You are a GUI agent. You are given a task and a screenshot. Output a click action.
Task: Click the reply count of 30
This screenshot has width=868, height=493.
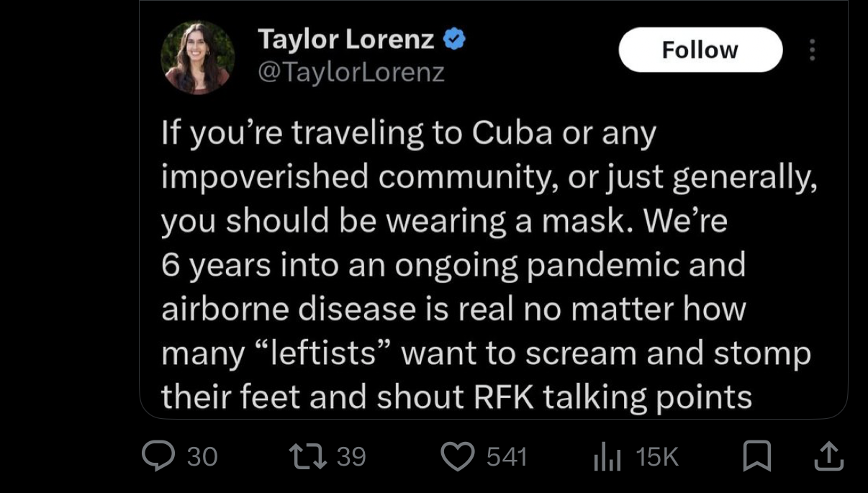coord(202,457)
